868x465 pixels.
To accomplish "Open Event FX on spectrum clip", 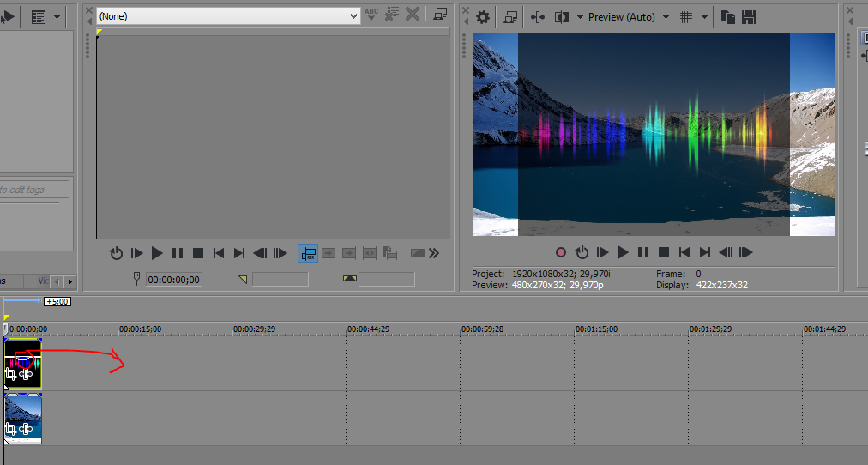I will point(26,375).
